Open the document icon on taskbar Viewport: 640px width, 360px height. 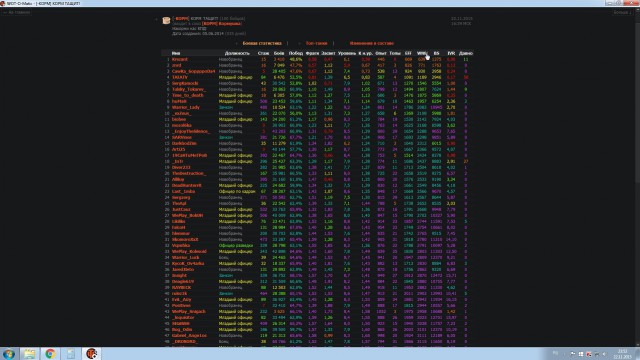pos(71,353)
